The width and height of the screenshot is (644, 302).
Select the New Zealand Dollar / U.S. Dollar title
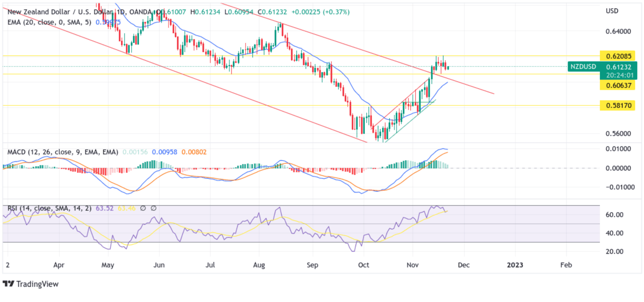[x=61, y=12]
